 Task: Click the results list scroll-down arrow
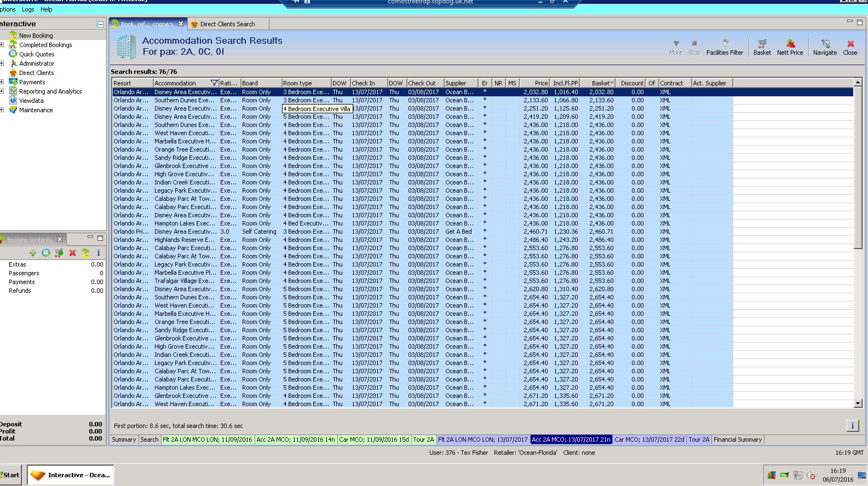[x=858, y=403]
